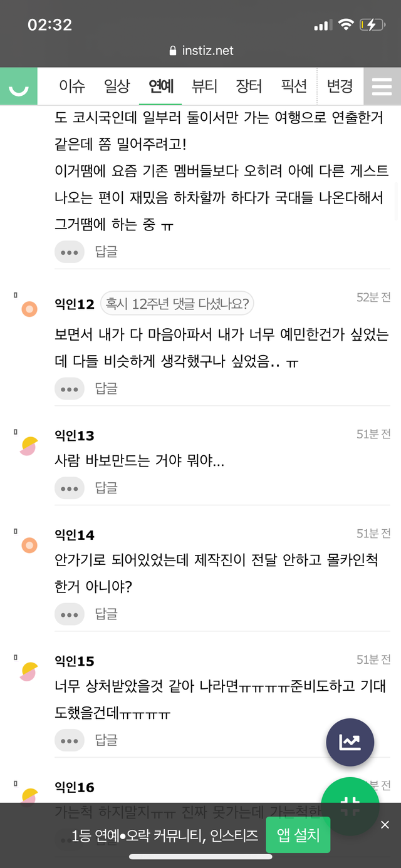The width and height of the screenshot is (401, 868).
Task: Open more options for 익인13's comment
Action: click(x=69, y=488)
